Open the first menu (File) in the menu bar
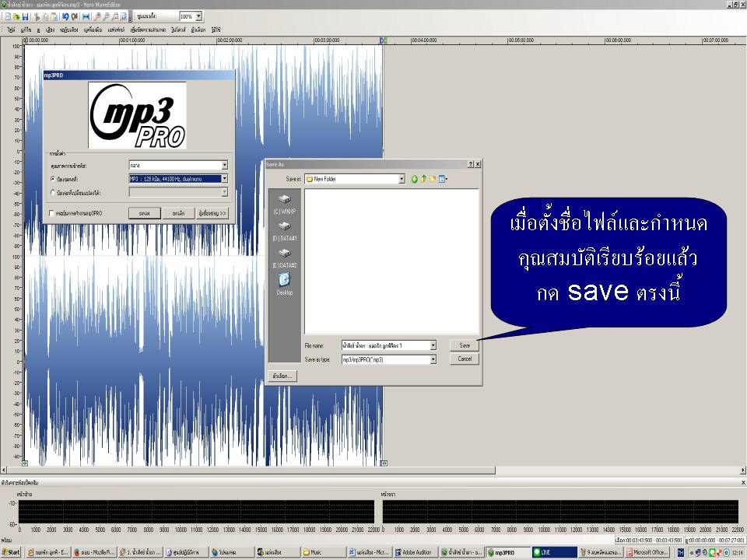Viewport: 747px width, 560px height. pyautogui.click(x=11, y=30)
